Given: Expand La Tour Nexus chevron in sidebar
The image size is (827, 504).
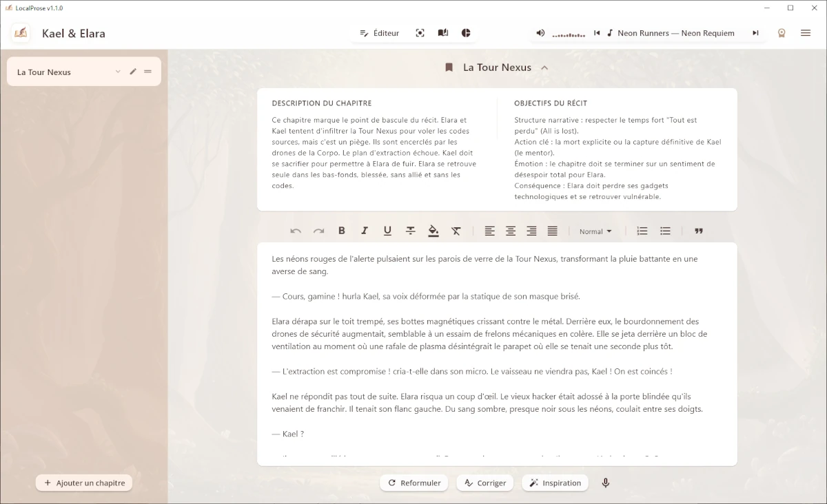Looking at the screenshot, I should (x=118, y=72).
